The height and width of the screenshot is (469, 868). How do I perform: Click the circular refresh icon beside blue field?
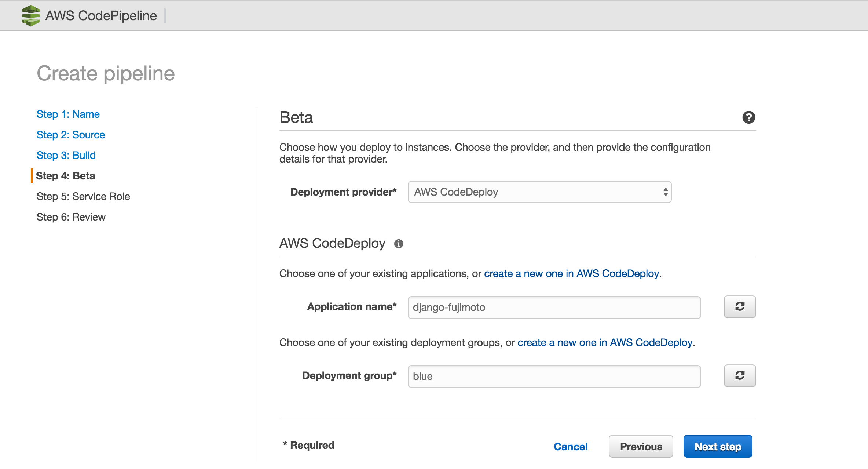click(739, 376)
